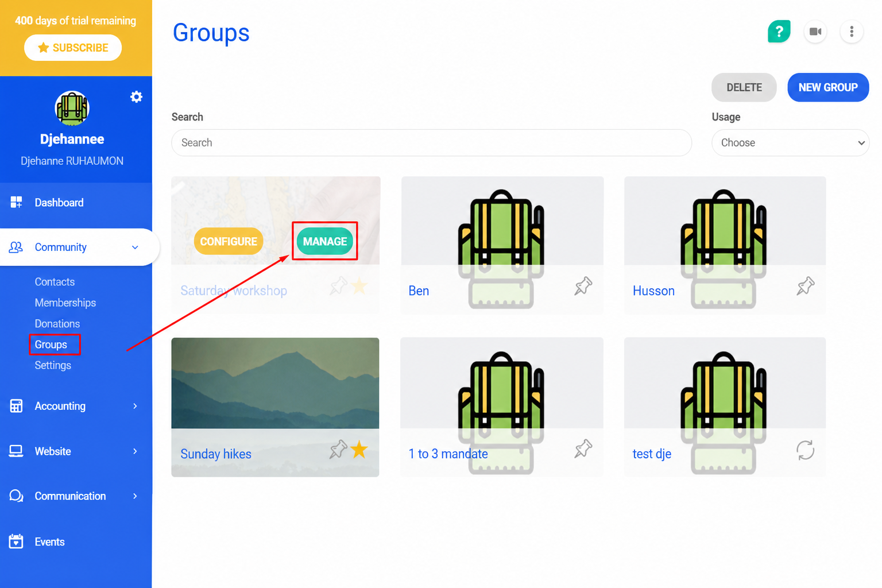Viewport: 882px width, 588px height.
Task: Click the Subscribe button
Action: (x=73, y=48)
